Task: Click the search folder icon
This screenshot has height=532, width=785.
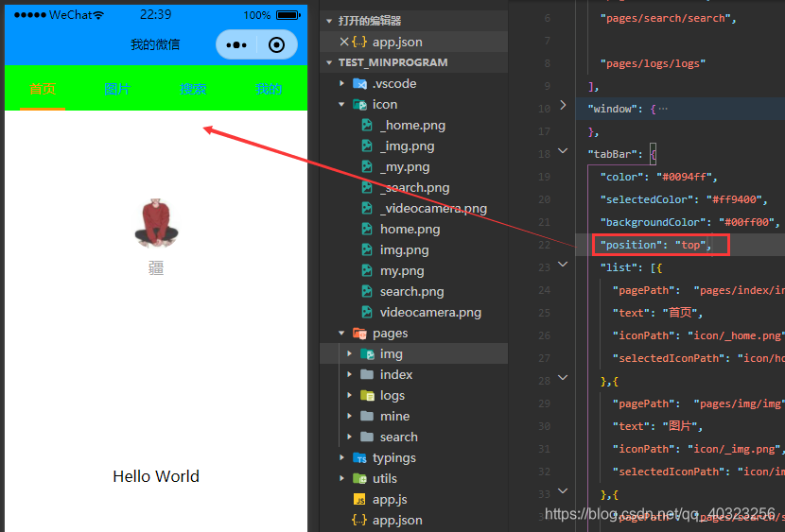Action: 367,437
